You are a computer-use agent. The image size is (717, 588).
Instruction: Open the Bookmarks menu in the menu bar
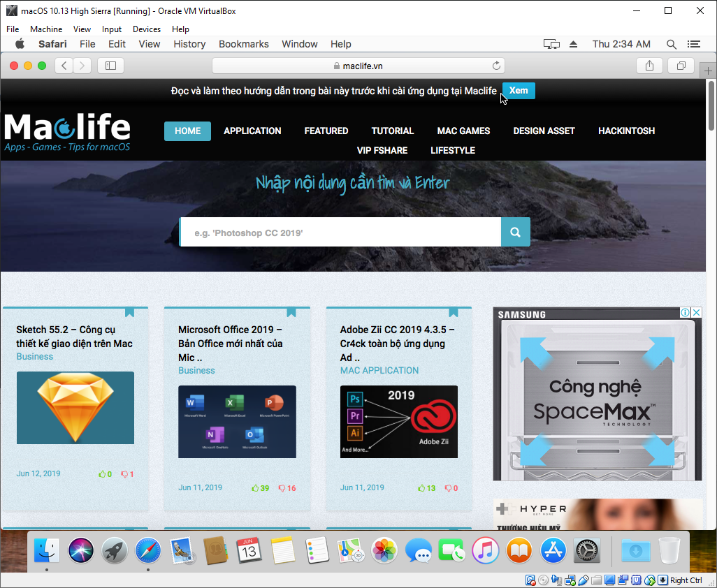point(243,43)
